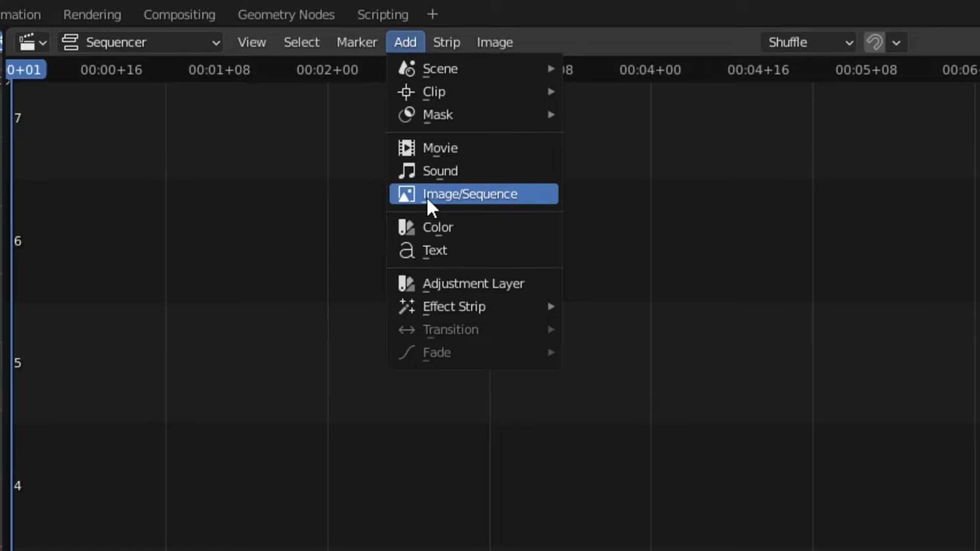
Task: Click the Effect Strip sparkle icon
Action: click(407, 306)
